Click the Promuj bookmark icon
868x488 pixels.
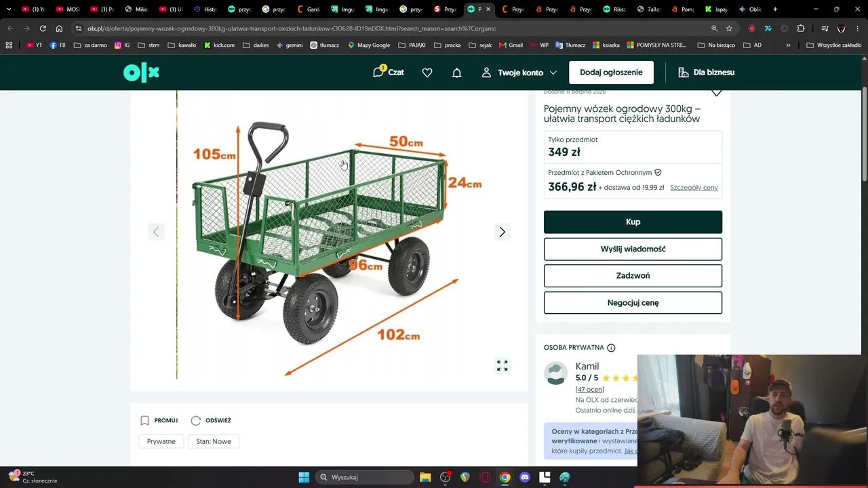(x=144, y=420)
